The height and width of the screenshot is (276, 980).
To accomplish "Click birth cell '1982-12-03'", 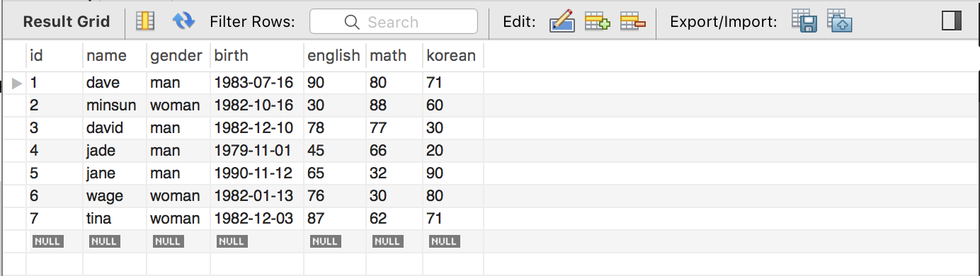I will [x=257, y=219].
